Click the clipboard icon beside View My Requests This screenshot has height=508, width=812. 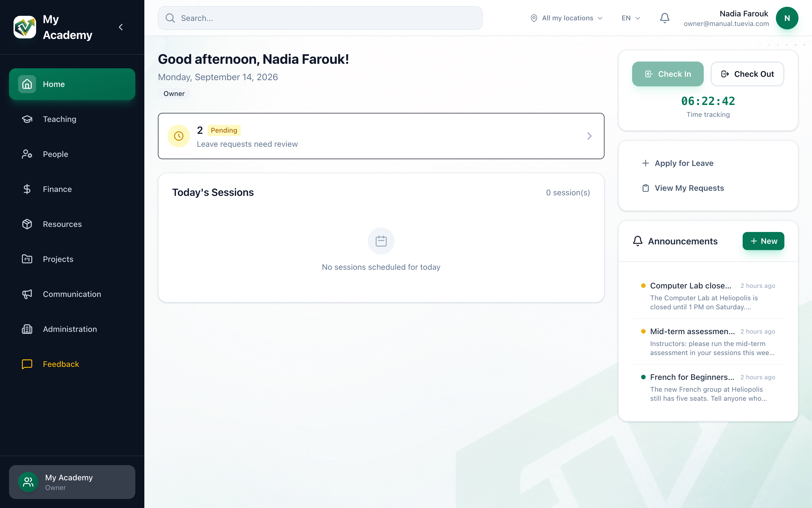tap(645, 188)
